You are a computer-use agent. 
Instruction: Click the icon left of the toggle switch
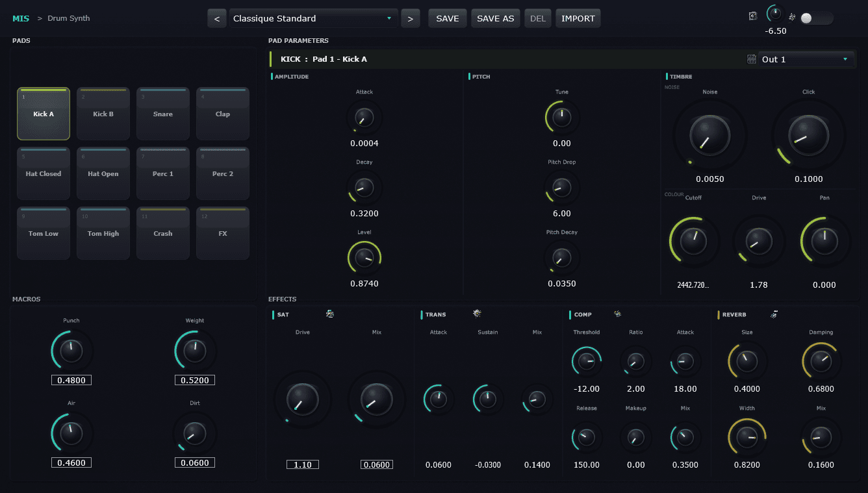[792, 18]
